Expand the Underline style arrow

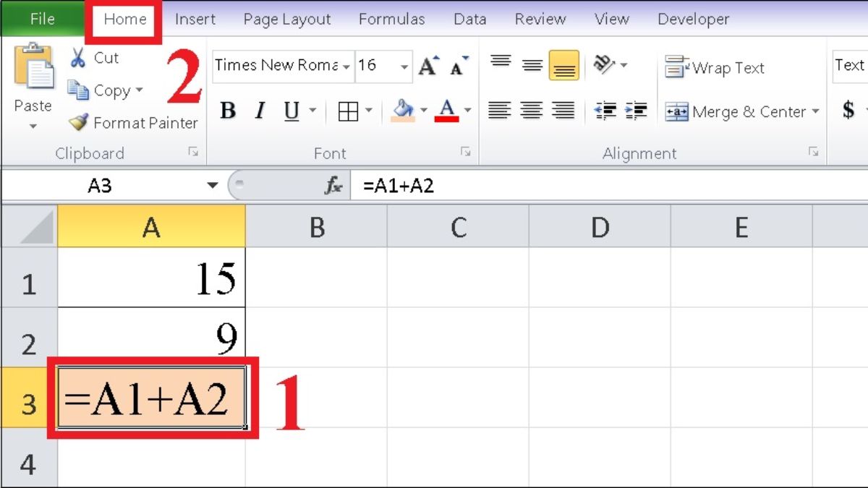click(312, 111)
